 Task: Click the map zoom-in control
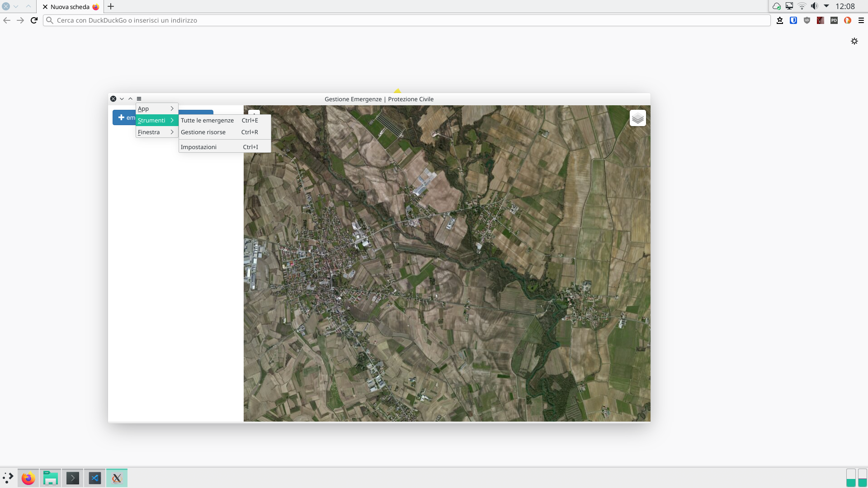(x=254, y=112)
